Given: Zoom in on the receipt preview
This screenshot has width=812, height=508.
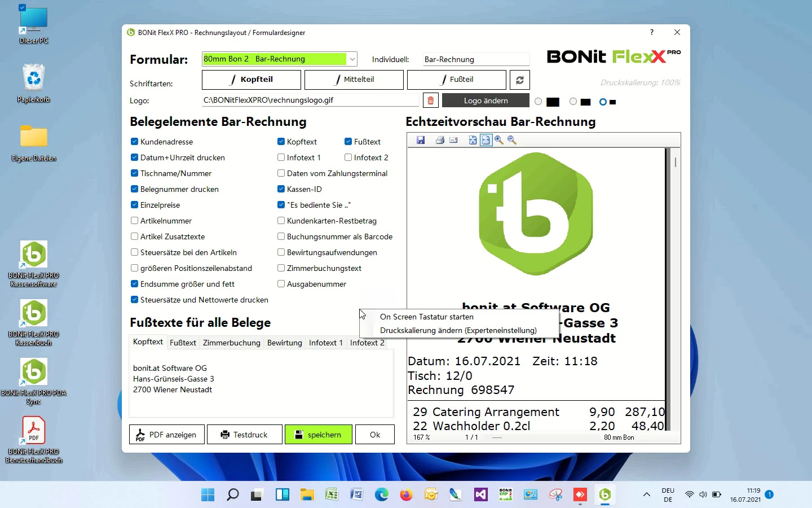Looking at the screenshot, I should (x=499, y=140).
